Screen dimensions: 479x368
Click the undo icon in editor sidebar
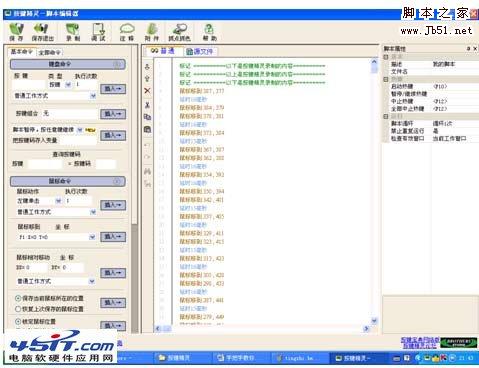click(147, 145)
